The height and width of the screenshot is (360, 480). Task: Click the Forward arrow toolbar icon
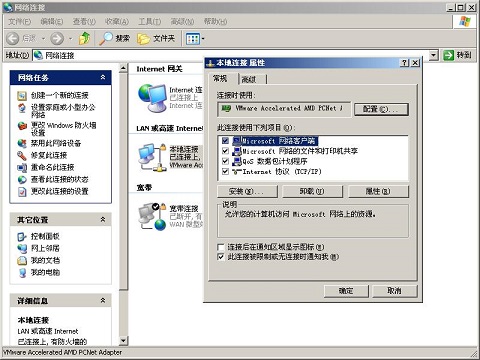click(x=57, y=39)
